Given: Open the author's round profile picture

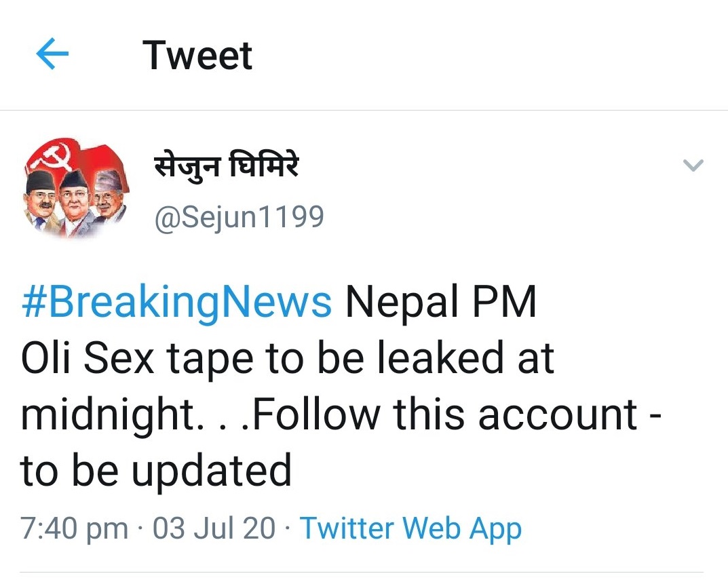Looking at the screenshot, I should [x=75, y=191].
